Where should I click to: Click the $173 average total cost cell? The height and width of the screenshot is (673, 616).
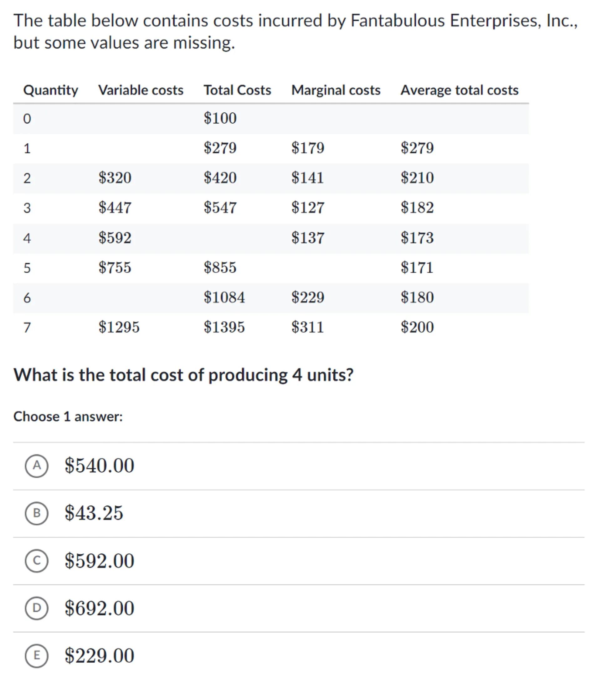click(x=417, y=238)
